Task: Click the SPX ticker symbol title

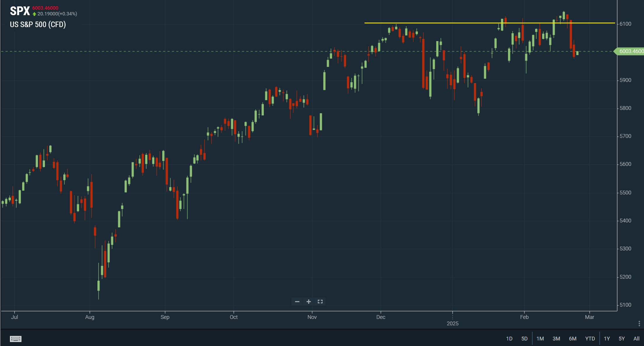Action: [20, 11]
